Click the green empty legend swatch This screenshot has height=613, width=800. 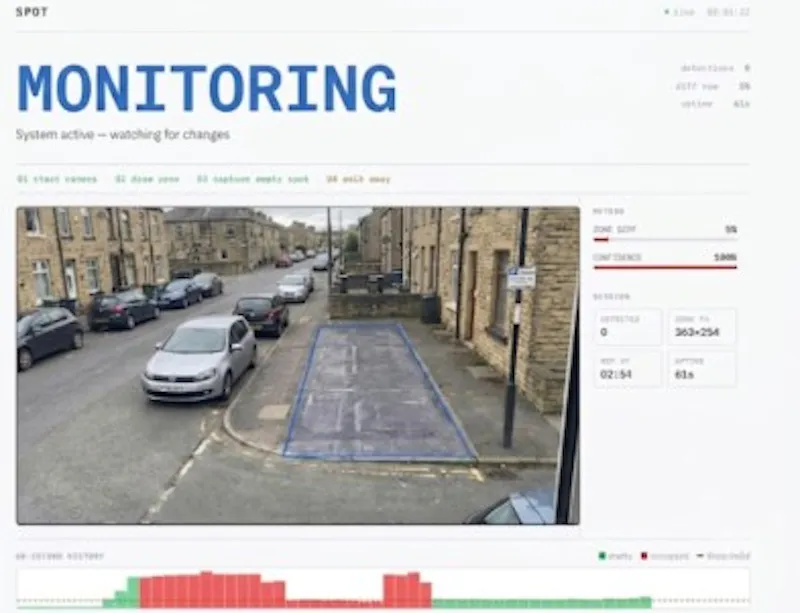[602, 556]
